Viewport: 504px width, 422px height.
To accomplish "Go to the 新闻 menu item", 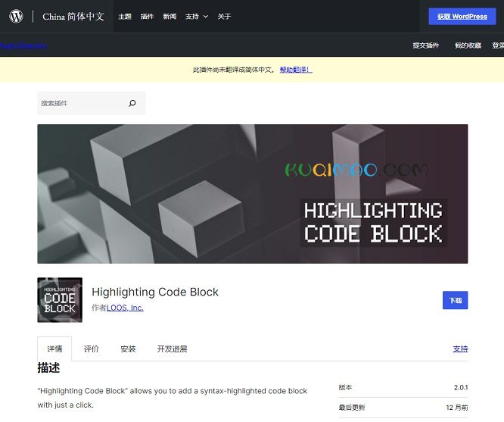I will [170, 17].
